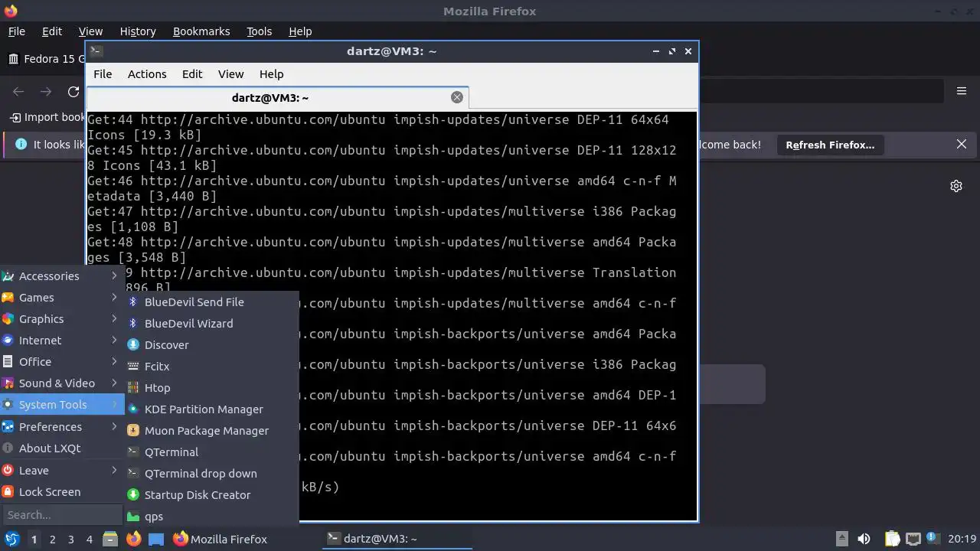Click the System Tools icon

[x=8, y=405]
